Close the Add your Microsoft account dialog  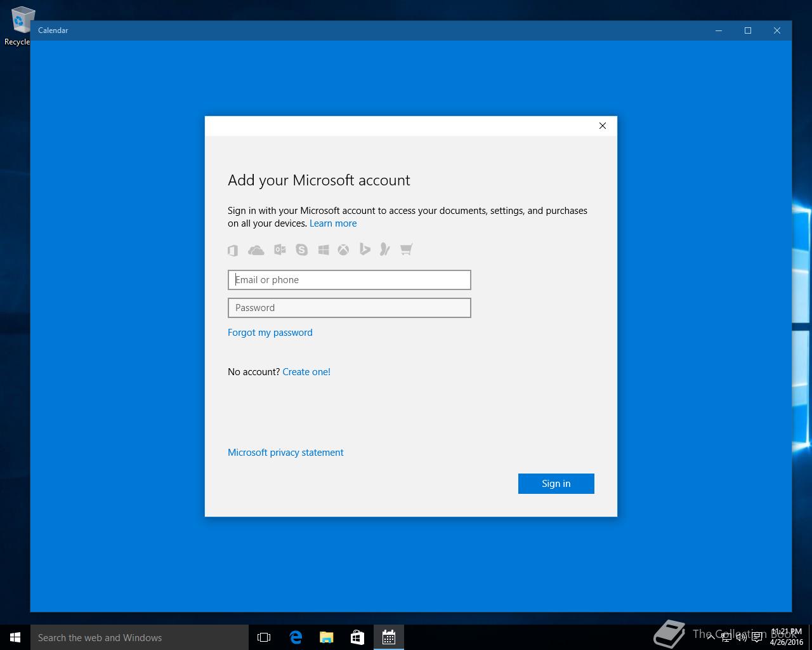coord(603,126)
